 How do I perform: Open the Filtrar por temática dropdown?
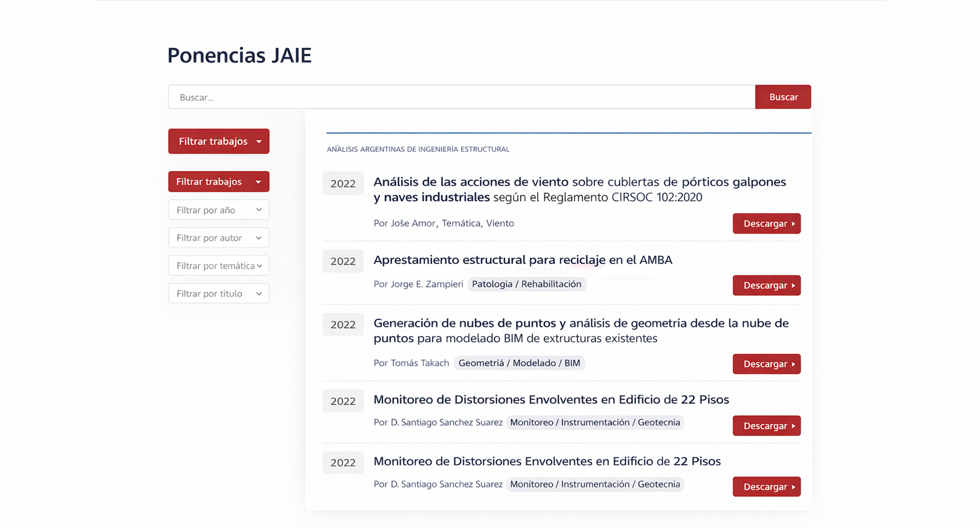point(219,266)
